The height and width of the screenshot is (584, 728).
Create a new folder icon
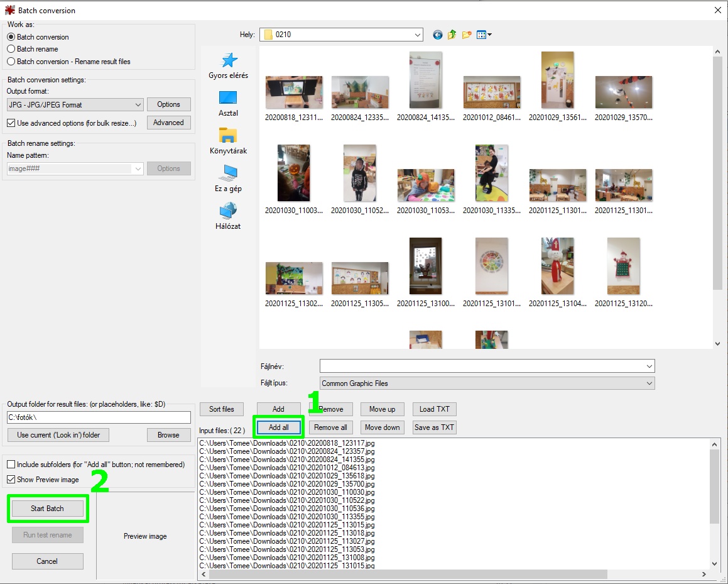click(x=467, y=35)
